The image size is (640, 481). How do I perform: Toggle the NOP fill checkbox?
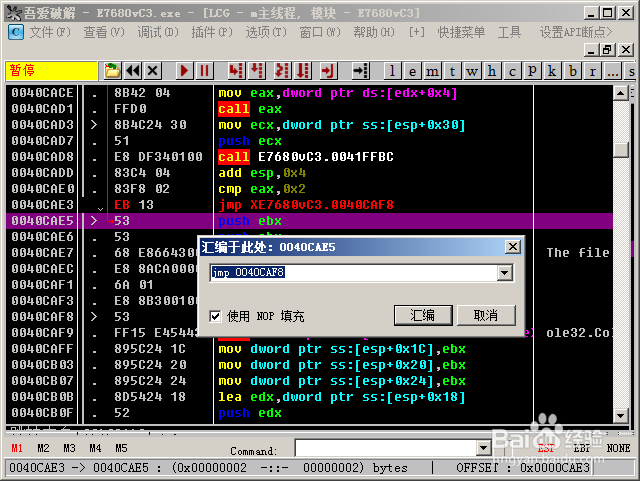coord(216,316)
